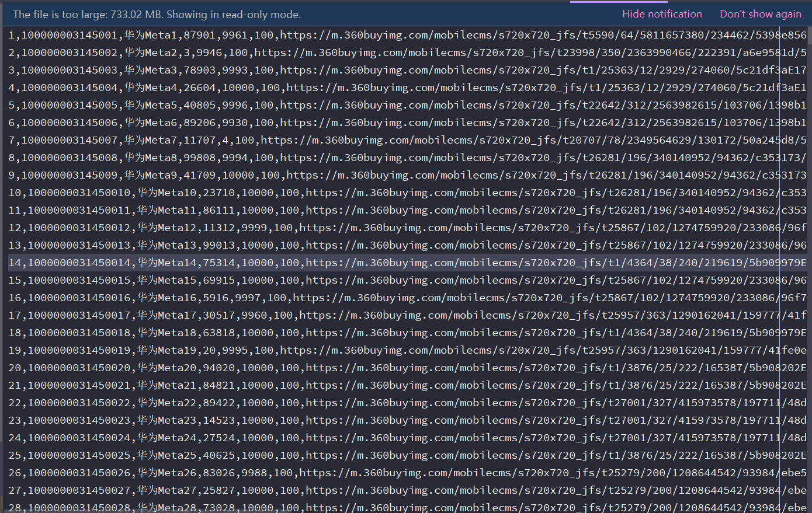
Task: Select the line containing 华为Meta23,14523
Action: point(407,420)
